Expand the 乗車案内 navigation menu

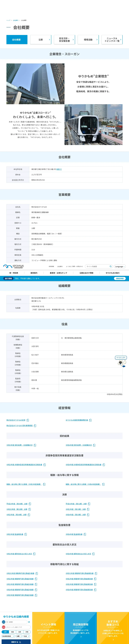[34, 273]
